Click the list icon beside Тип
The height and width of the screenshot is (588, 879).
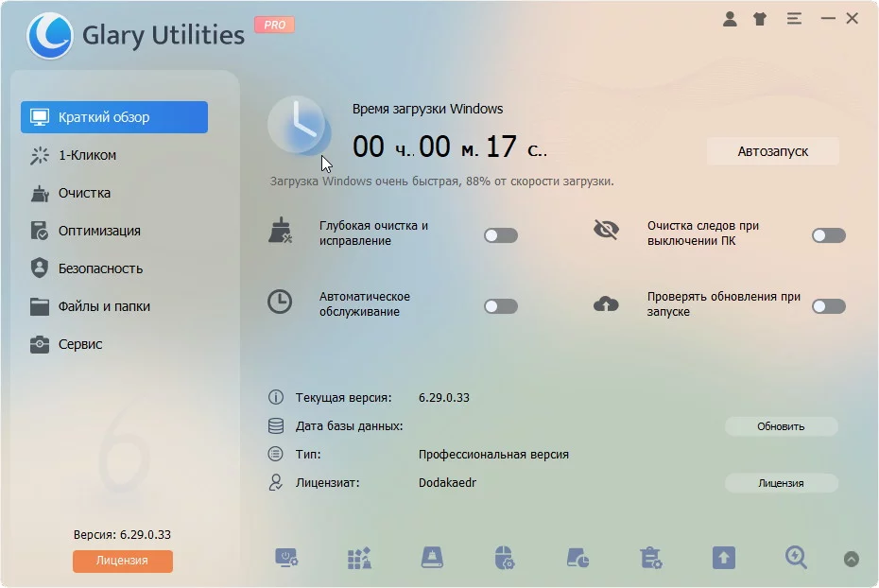coord(275,454)
